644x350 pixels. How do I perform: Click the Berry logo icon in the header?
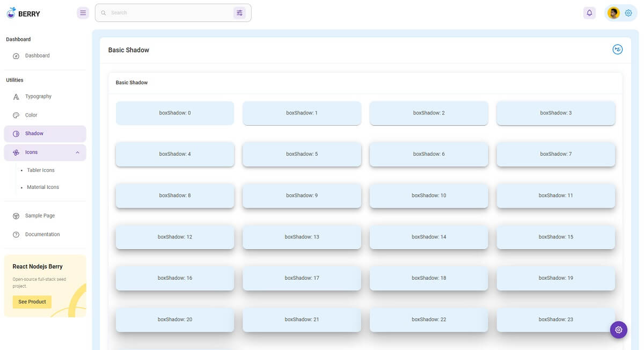pyautogui.click(x=11, y=12)
